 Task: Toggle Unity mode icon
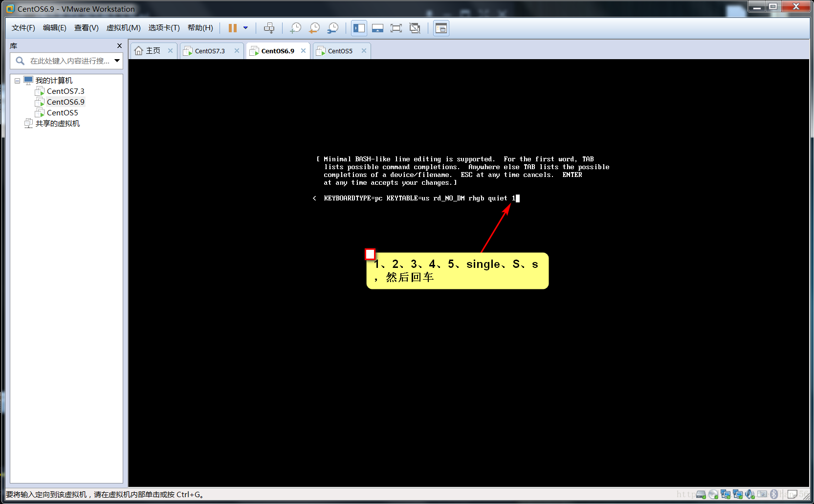point(415,28)
